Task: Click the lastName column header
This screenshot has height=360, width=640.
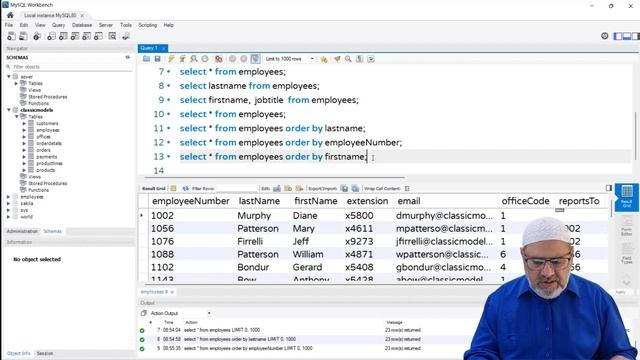Action: tap(259, 201)
